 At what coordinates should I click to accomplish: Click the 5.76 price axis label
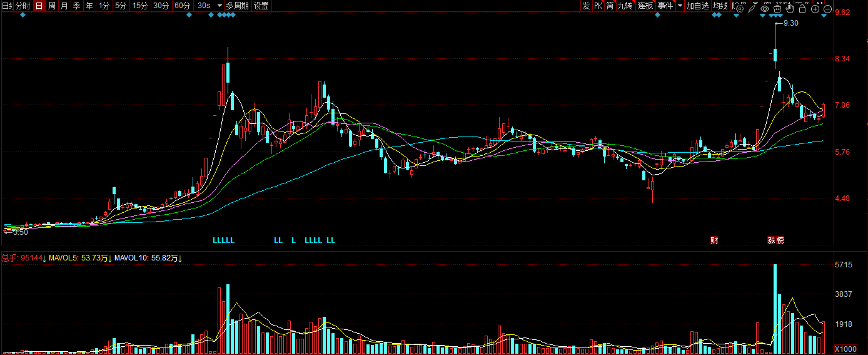click(842, 152)
